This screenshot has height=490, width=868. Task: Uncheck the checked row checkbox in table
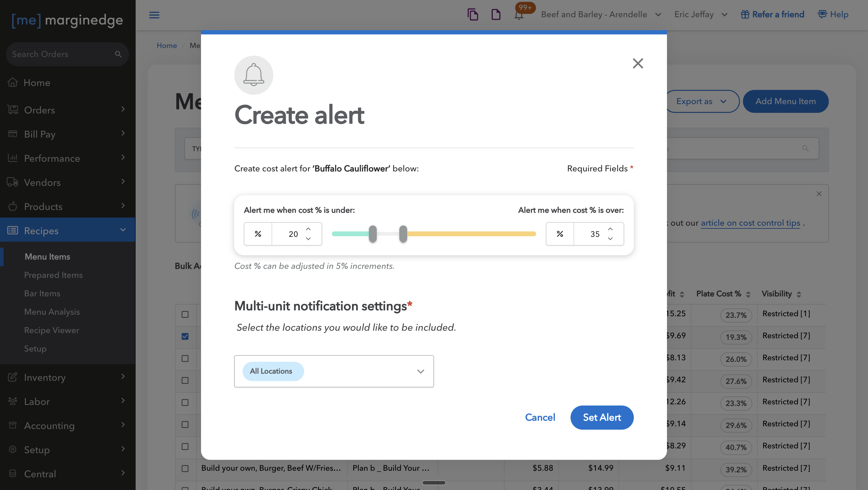(185, 336)
